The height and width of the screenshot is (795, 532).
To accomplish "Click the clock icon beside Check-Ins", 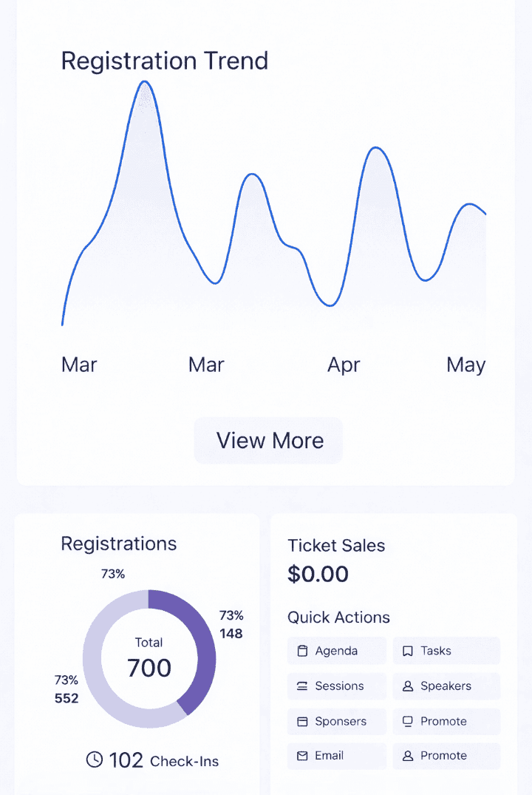I will click(x=95, y=760).
